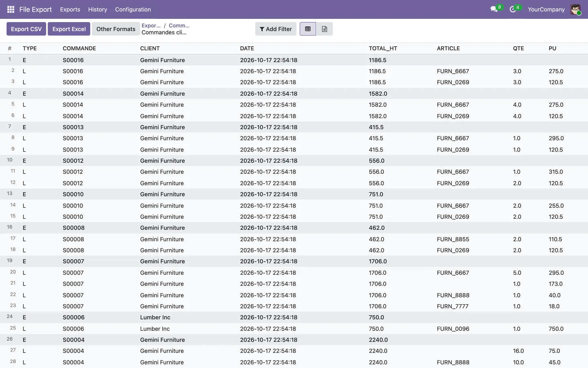
Task: Click unit price 173.0 in row 21
Action: coord(556,284)
